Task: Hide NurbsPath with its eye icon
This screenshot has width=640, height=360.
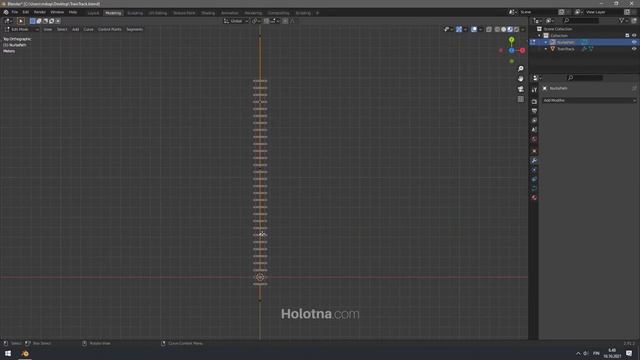Action: [634, 42]
